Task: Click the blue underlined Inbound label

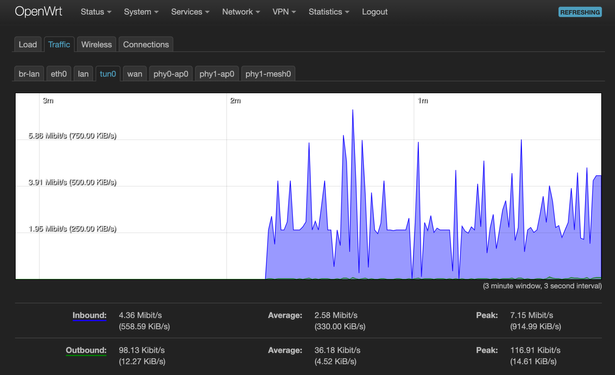Action: click(89, 315)
